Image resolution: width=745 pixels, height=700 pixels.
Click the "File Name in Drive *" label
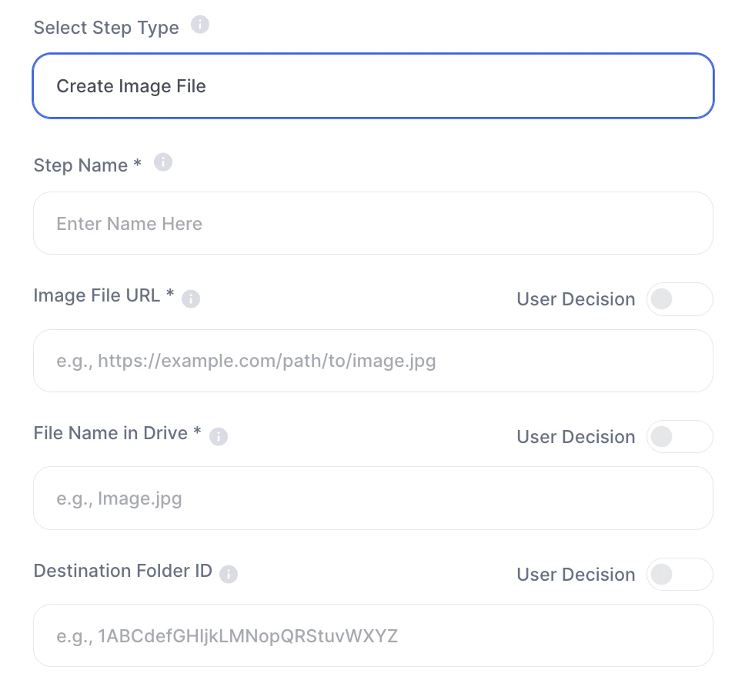[118, 433]
